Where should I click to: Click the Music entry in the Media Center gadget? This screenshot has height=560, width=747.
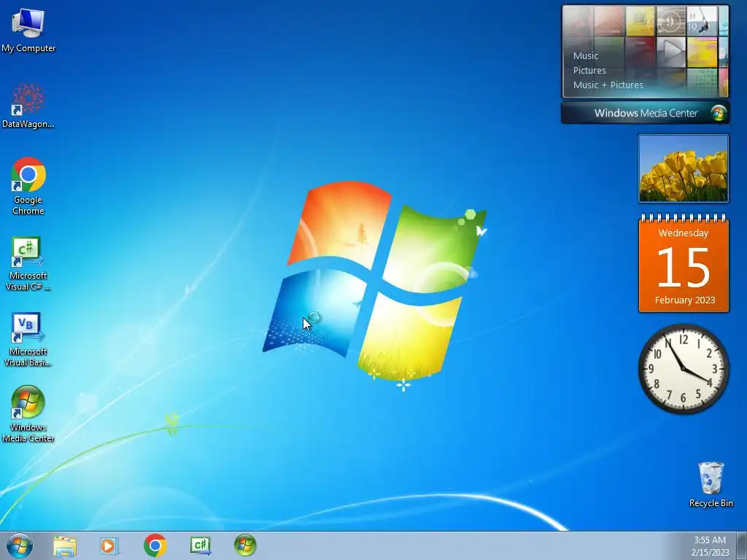[586, 55]
